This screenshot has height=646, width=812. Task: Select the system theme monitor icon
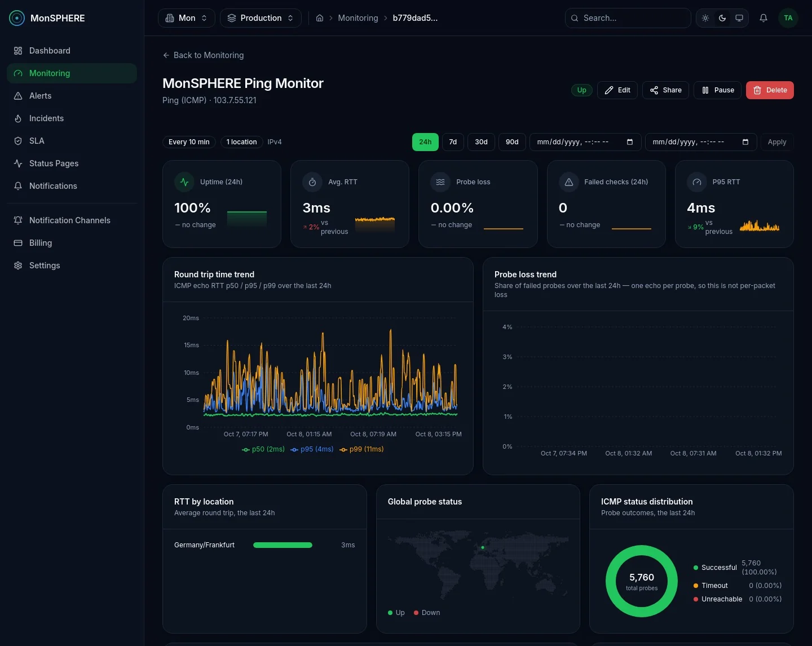(739, 18)
